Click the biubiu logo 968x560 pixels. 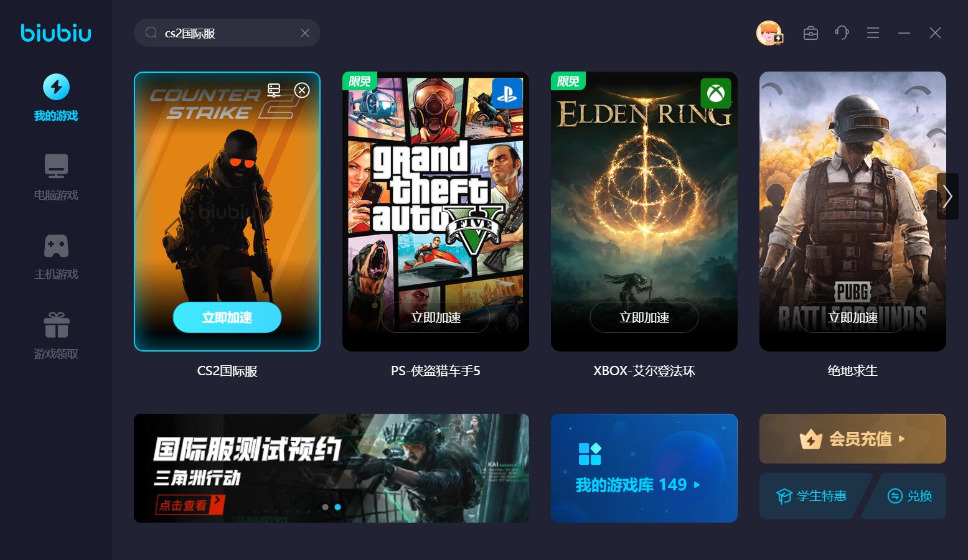tap(56, 33)
